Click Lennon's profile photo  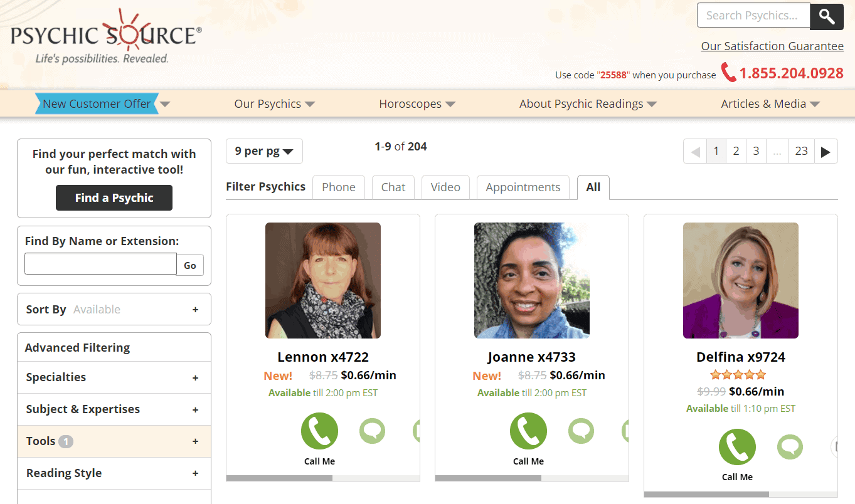[x=323, y=281]
